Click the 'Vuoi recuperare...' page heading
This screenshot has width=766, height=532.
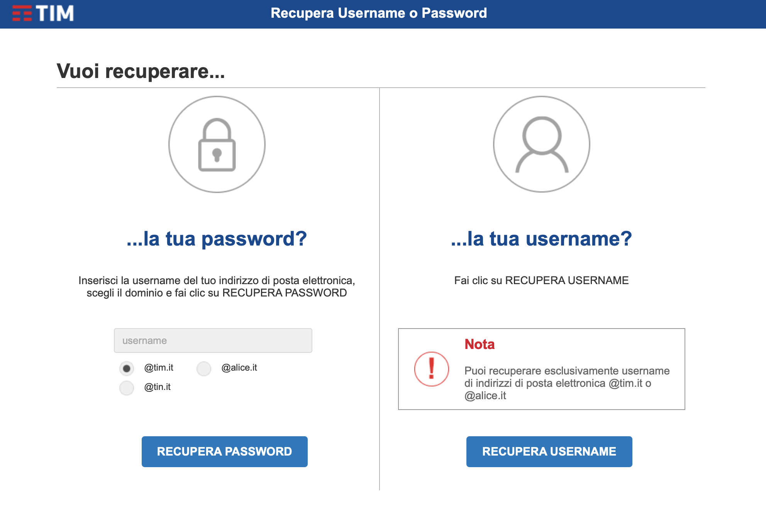(141, 71)
